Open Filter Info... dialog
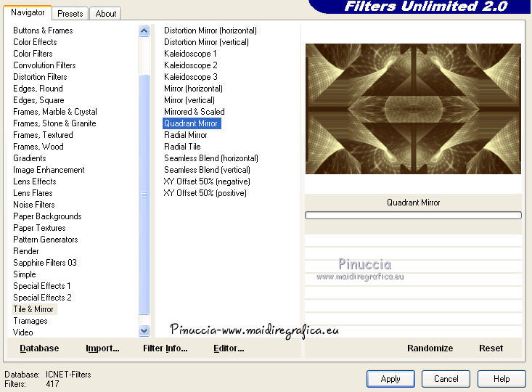 165,348
